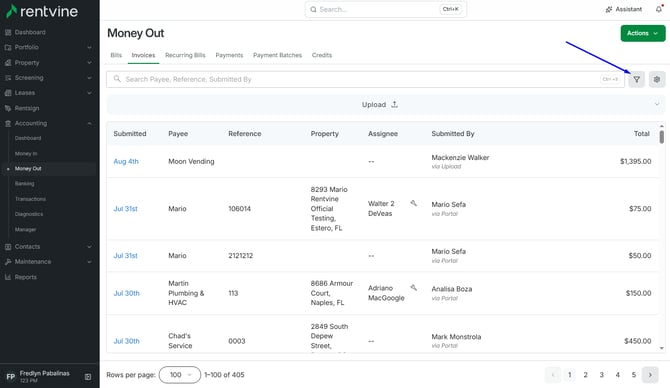This screenshot has height=388, width=670.
Task: Click the FP user avatar
Action: (x=10, y=376)
